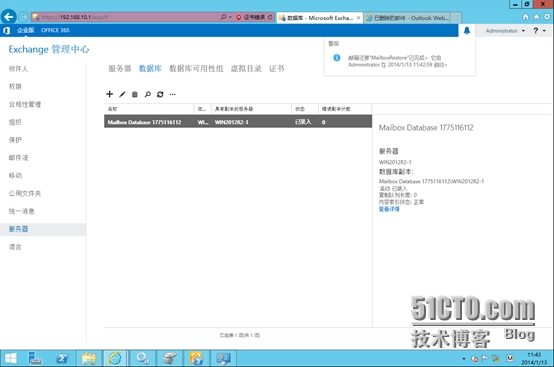Close the Microsoft Exchange browser tab

point(358,18)
